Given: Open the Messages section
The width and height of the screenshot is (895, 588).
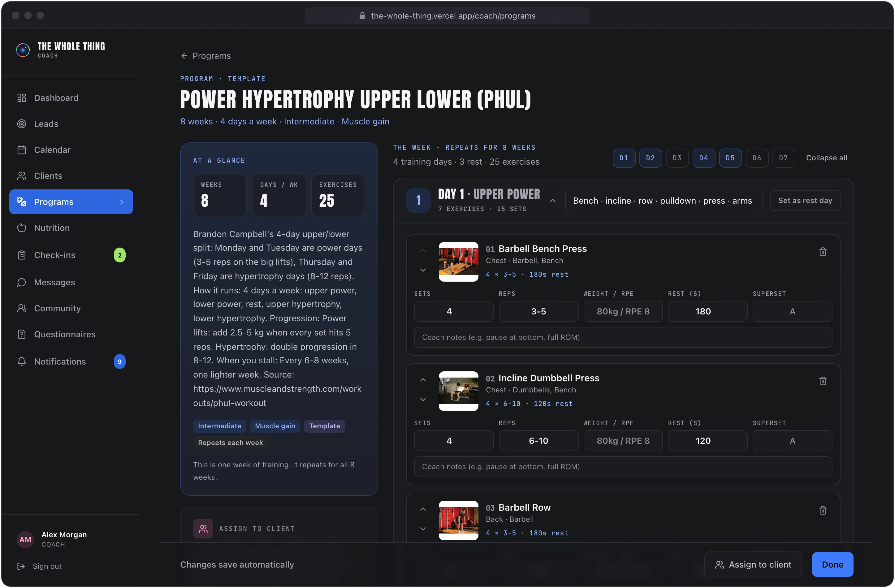Looking at the screenshot, I should click(71, 282).
